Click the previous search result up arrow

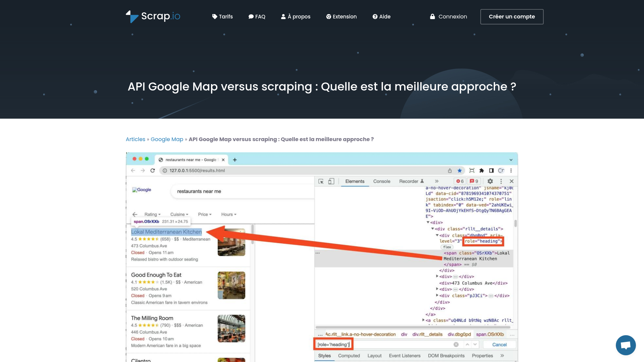(467, 345)
